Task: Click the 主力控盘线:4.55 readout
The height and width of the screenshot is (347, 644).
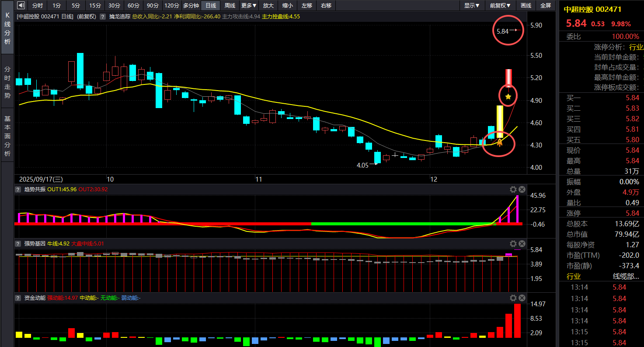Action: 281,17
